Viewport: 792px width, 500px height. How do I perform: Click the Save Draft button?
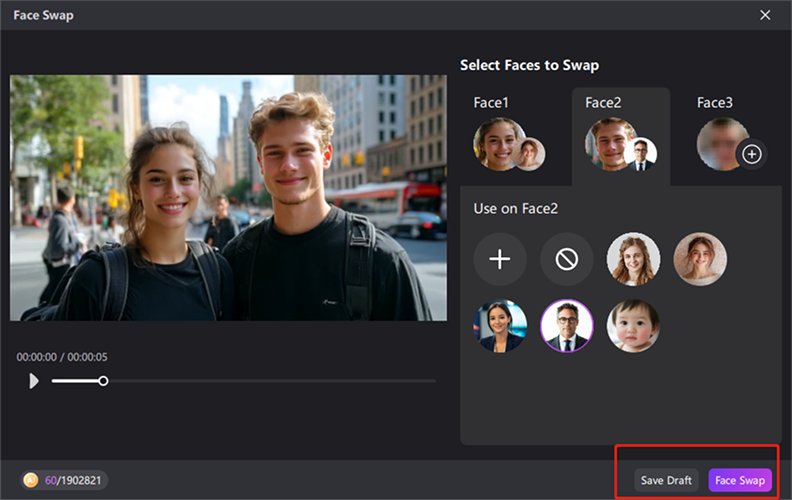(666, 481)
